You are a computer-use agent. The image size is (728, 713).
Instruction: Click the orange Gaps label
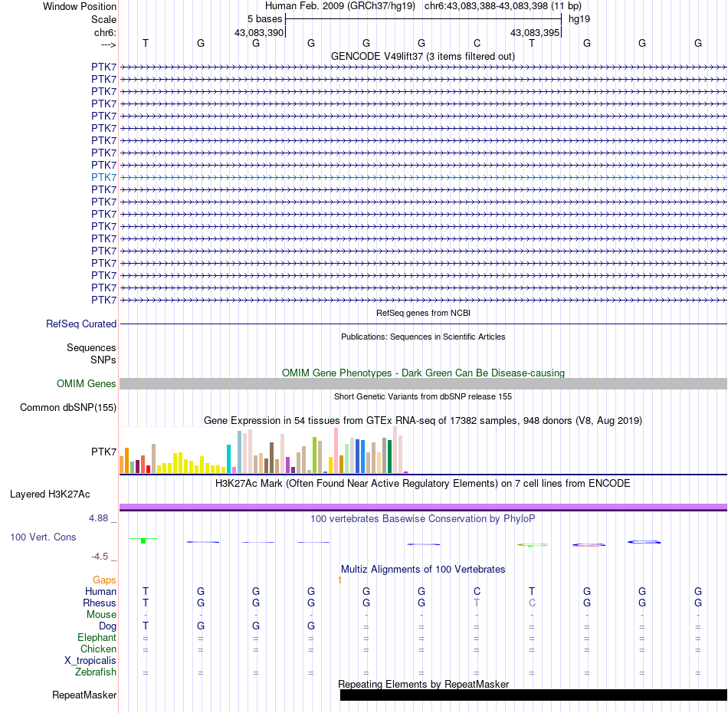click(104, 580)
